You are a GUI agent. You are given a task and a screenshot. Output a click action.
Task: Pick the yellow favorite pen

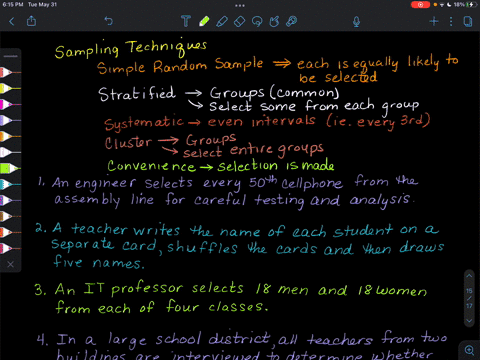tap(10, 88)
